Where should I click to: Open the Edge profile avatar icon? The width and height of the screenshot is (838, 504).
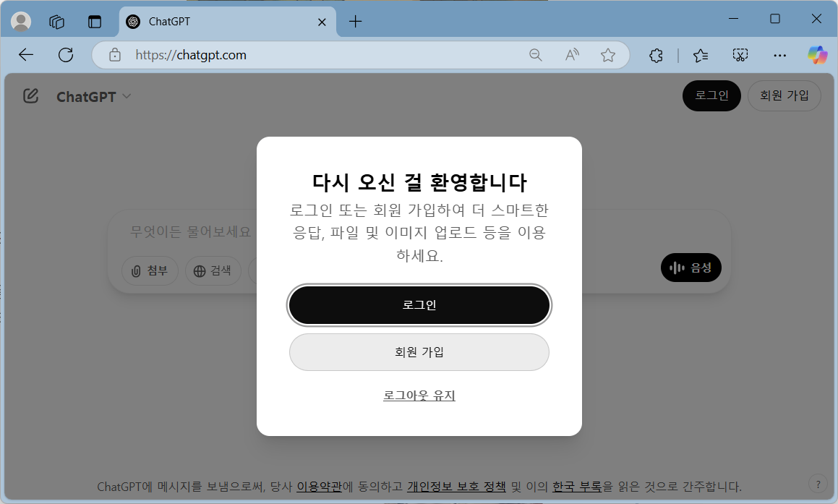21,22
